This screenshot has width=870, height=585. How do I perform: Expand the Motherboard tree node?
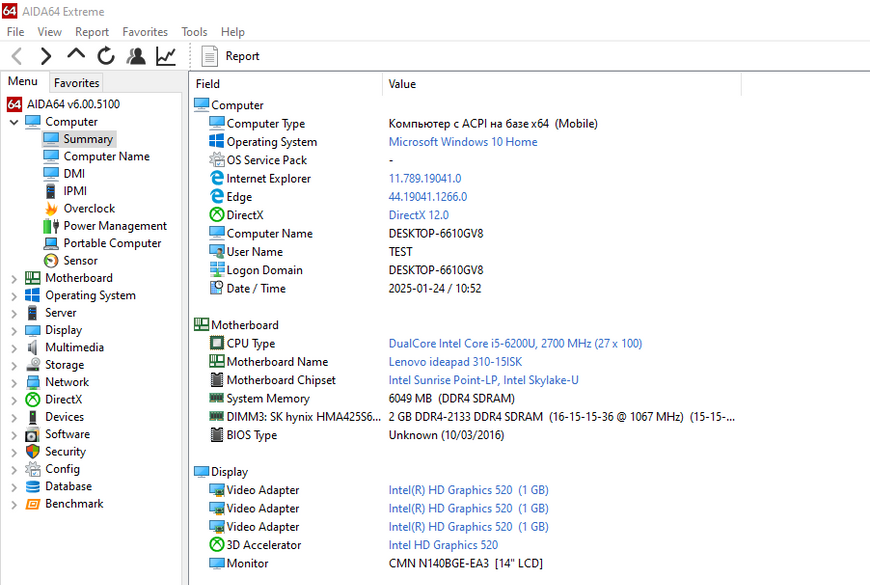(x=14, y=279)
